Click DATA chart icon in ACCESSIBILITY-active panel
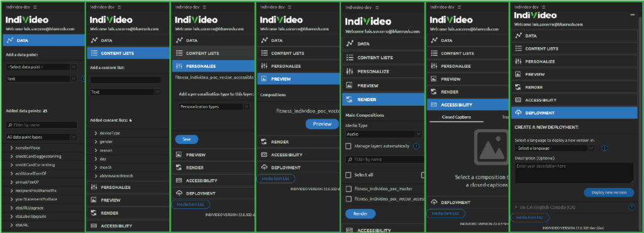 coord(434,41)
